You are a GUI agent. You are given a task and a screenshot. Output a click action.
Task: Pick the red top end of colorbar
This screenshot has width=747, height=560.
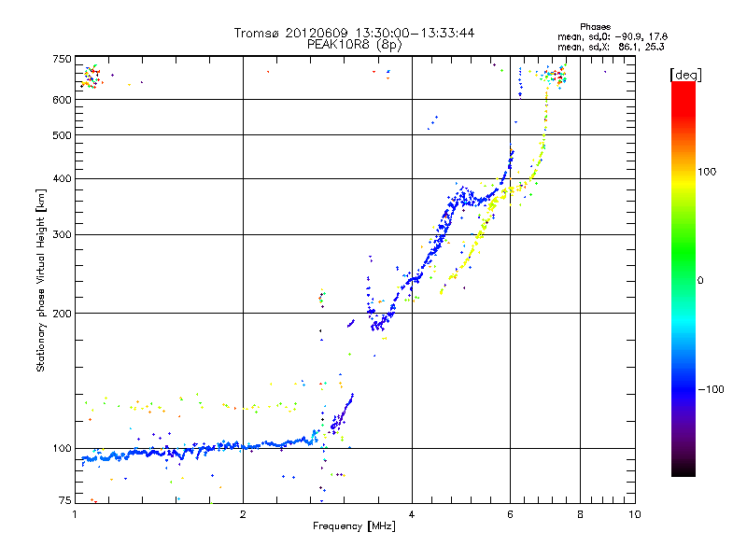683,87
